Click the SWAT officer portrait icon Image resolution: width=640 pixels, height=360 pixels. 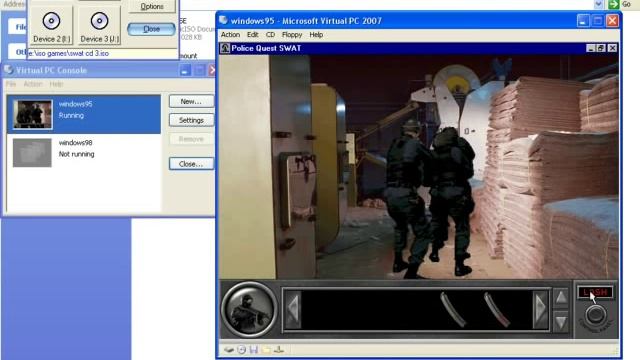249,309
